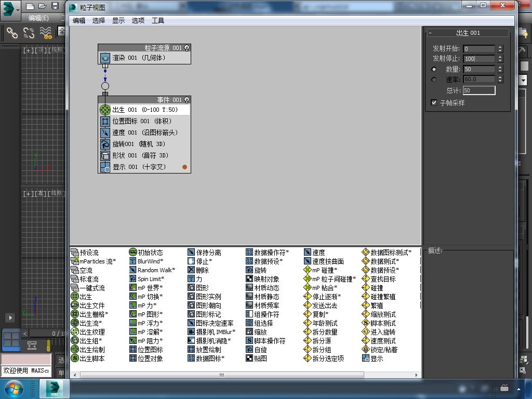Select the 速率 radio button
Screen dimensions: 532x399
(x=434, y=79)
